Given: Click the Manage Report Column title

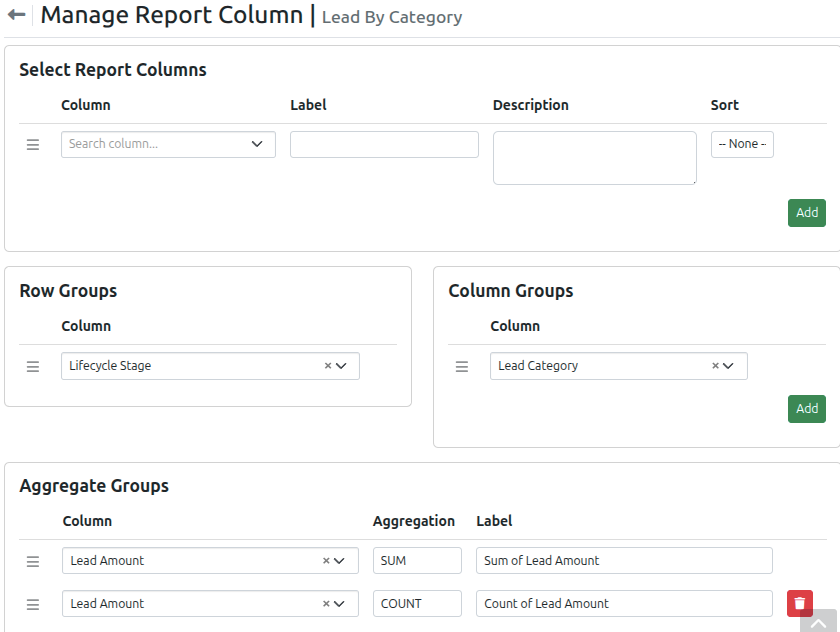Looking at the screenshot, I should click(x=172, y=15).
